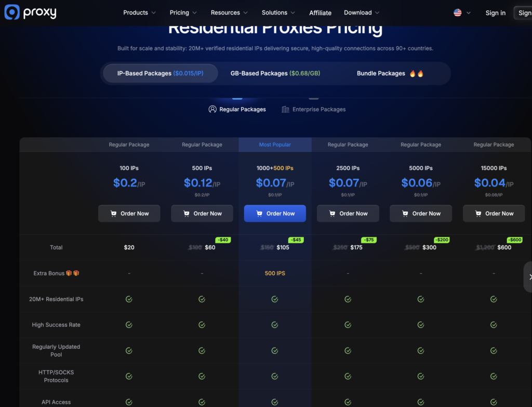
Task: Click HTTP/SOCKS Protocols check for 2500 IPs
Action: click(x=348, y=376)
